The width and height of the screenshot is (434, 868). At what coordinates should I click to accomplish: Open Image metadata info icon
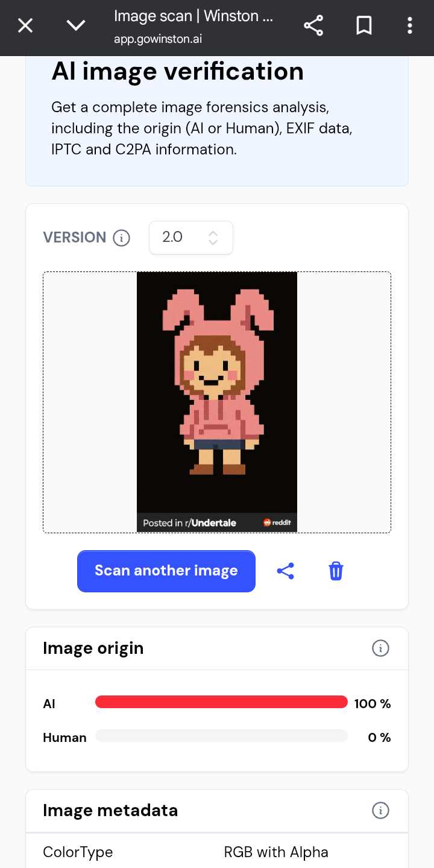point(380,811)
